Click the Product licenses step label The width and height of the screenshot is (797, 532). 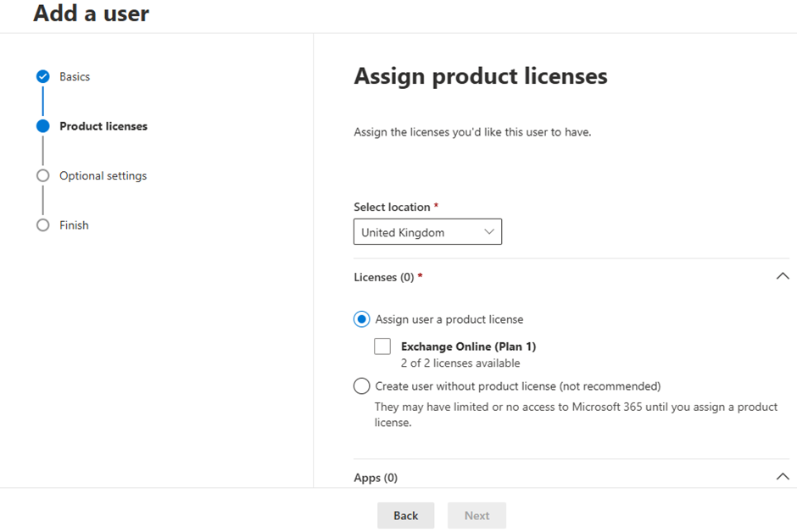point(103,126)
